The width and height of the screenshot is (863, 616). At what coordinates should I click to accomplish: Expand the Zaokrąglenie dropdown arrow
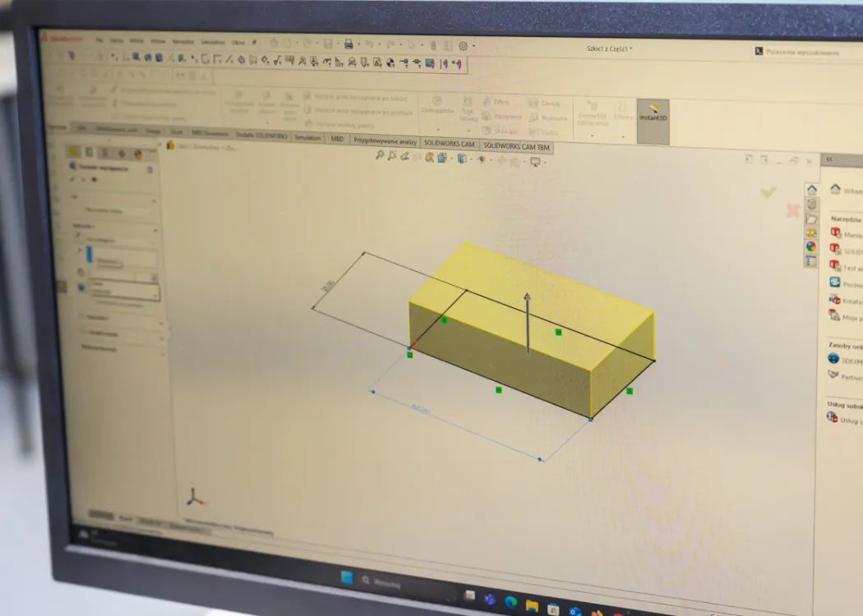(x=438, y=129)
